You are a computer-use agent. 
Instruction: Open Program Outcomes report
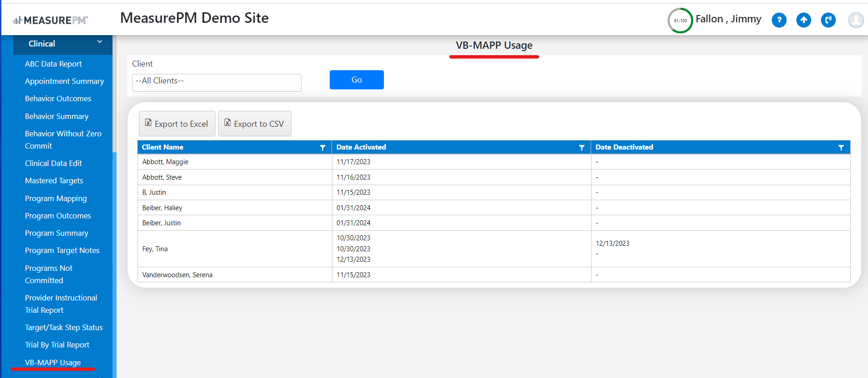pos(58,216)
